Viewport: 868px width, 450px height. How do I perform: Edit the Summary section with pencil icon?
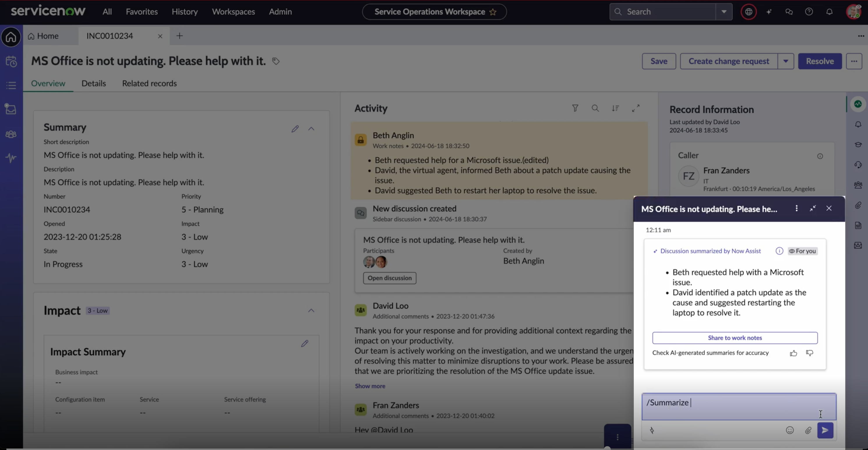[x=295, y=129]
